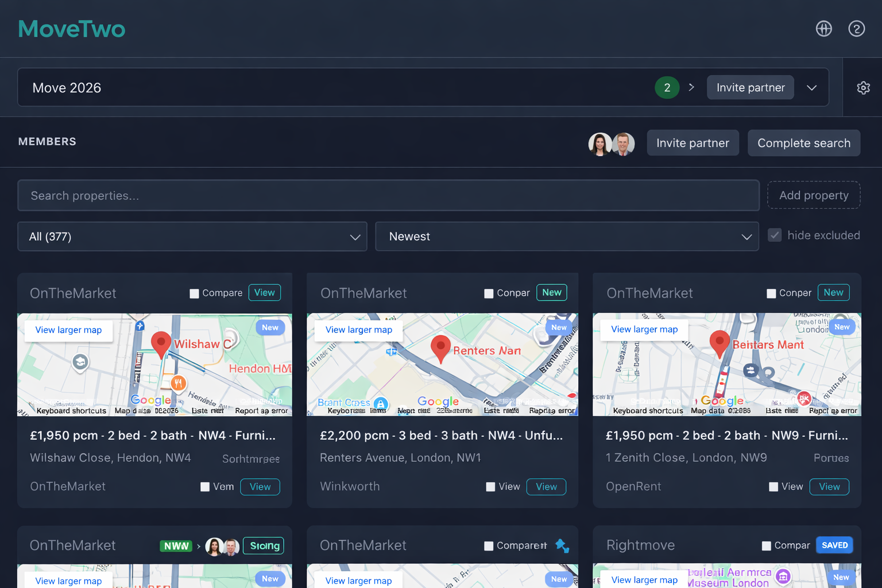Open the All (377) filter dropdown
Viewport: 882px width, 588px height.
(x=192, y=237)
